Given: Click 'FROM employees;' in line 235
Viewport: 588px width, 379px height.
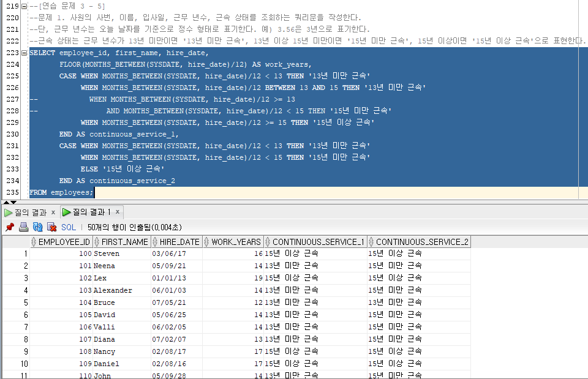Looking at the screenshot, I should point(61,193).
